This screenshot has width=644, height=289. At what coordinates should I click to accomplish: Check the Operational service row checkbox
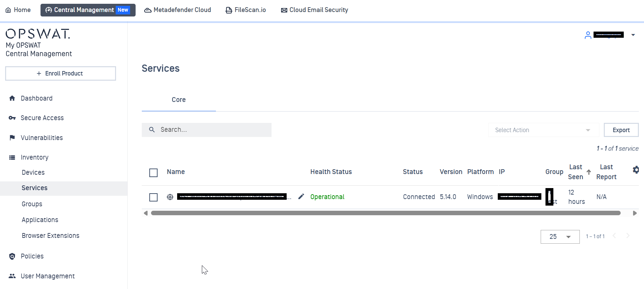tap(153, 197)
